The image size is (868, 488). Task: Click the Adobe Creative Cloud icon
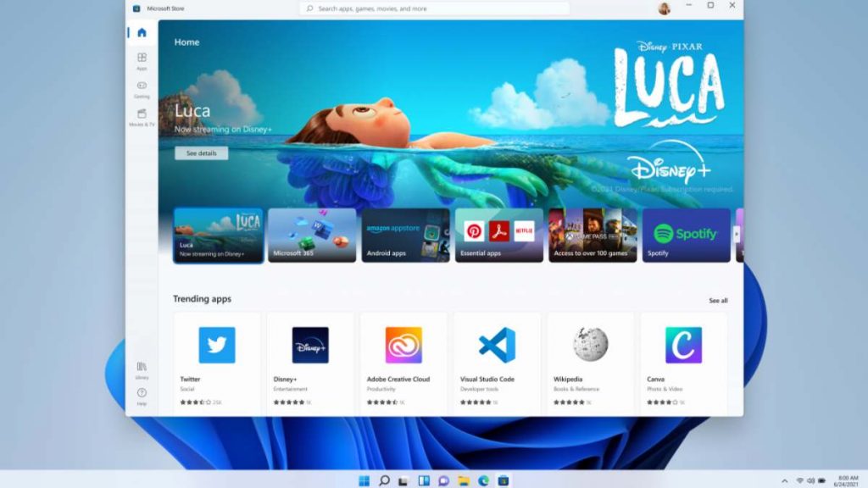403,345
